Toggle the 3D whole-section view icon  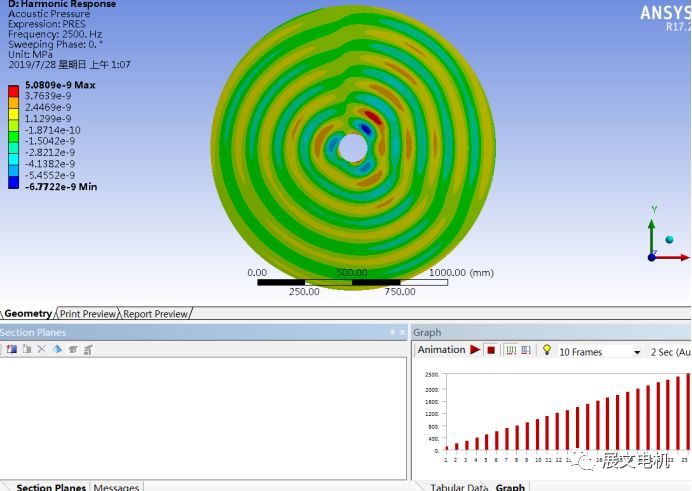click(57, 349)
